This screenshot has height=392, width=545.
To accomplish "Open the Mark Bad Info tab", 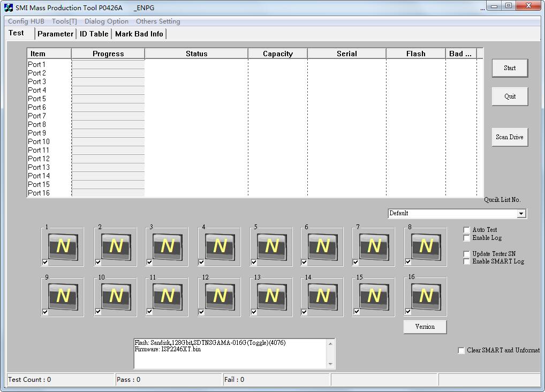I will (x=139, y=34).
